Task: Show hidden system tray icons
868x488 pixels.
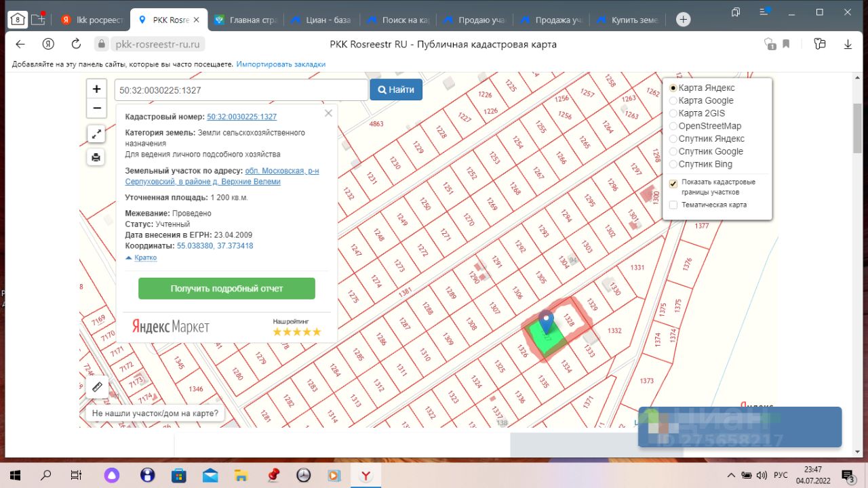Action: [x=730, y=475]
